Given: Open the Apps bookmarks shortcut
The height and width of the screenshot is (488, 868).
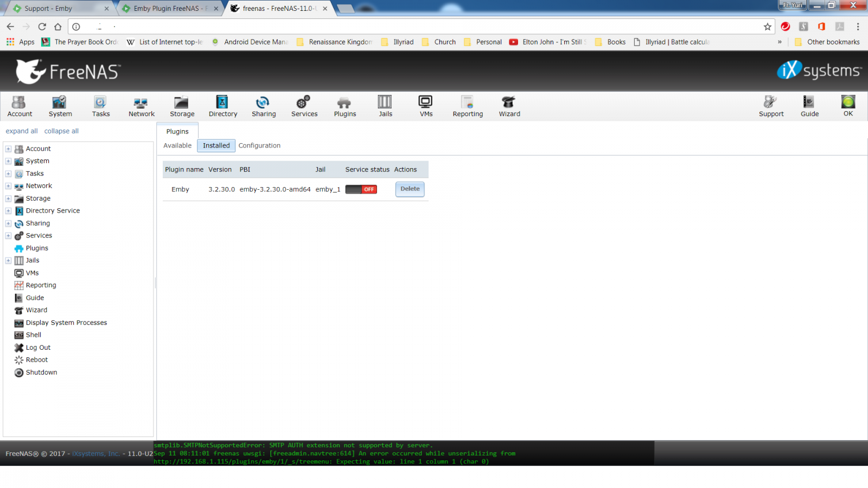Looking at the screenshot, I should click(21, 42).
